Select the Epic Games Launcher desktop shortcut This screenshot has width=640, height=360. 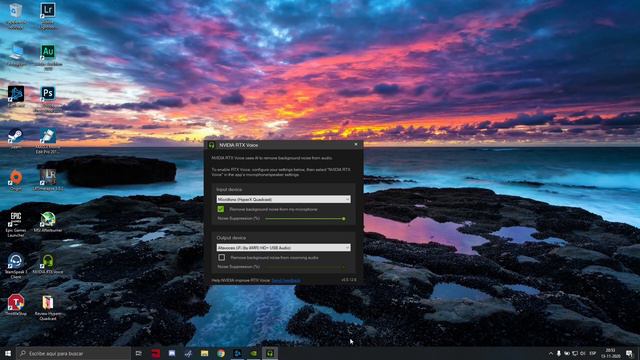(x=16, y=224)
